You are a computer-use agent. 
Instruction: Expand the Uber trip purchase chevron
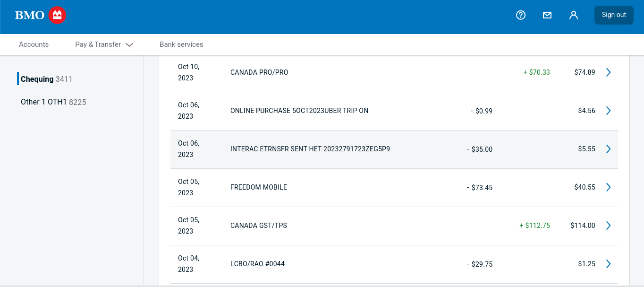pos(608,111)
